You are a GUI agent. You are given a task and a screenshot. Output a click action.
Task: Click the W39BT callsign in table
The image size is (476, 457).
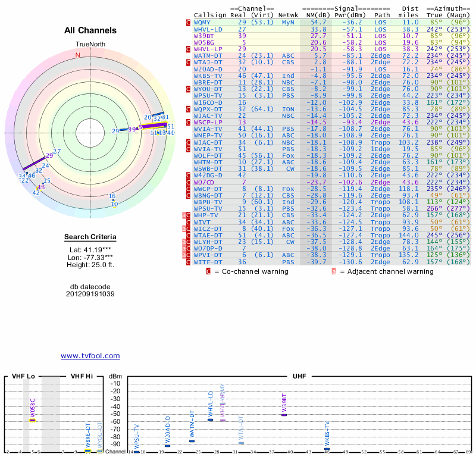tap(203, 36)
